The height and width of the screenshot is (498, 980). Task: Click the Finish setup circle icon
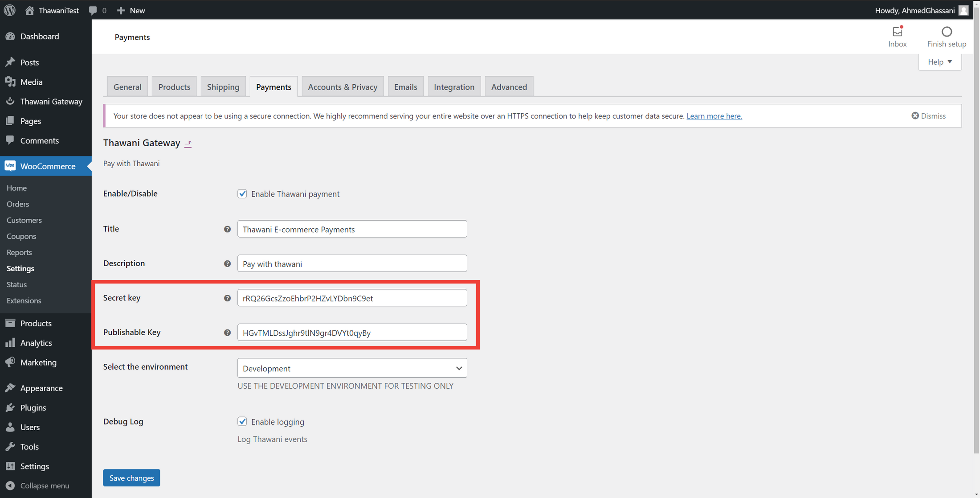(x=947, y=32)
